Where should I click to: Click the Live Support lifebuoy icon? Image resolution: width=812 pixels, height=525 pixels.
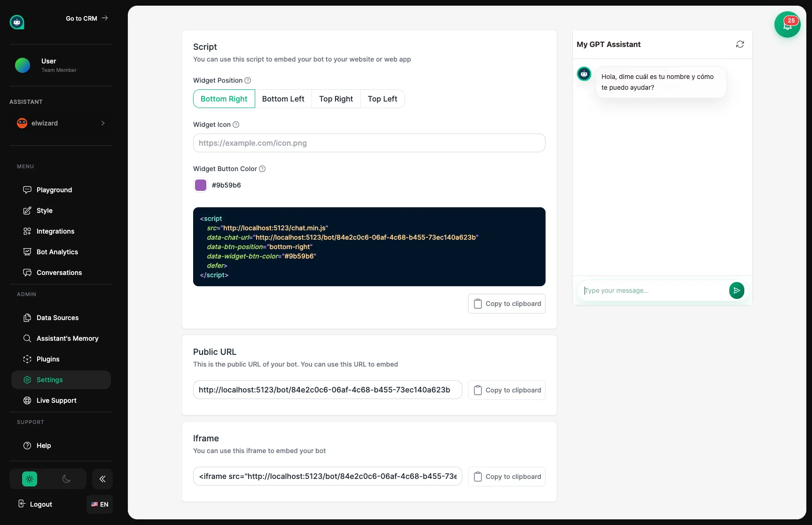[x=27, y=400]
